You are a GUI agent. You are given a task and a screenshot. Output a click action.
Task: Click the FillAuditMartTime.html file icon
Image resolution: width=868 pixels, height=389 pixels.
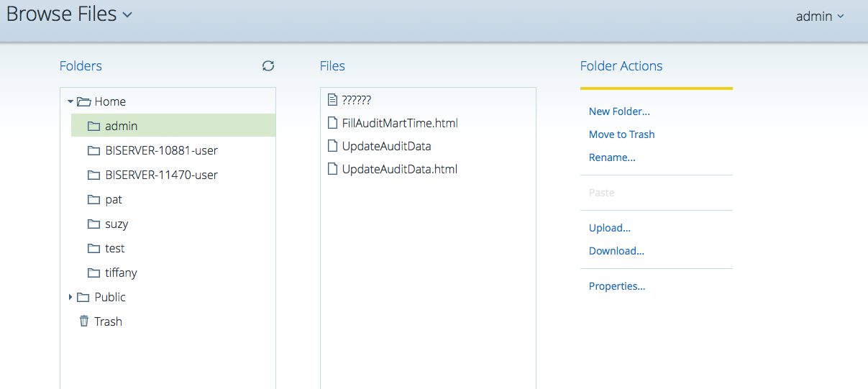pos(332,123)
